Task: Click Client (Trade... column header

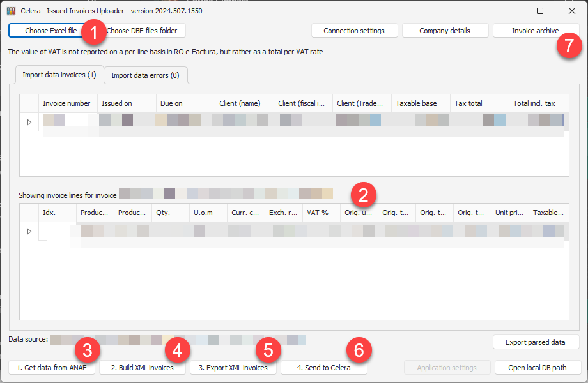Action: coord(362,103)
